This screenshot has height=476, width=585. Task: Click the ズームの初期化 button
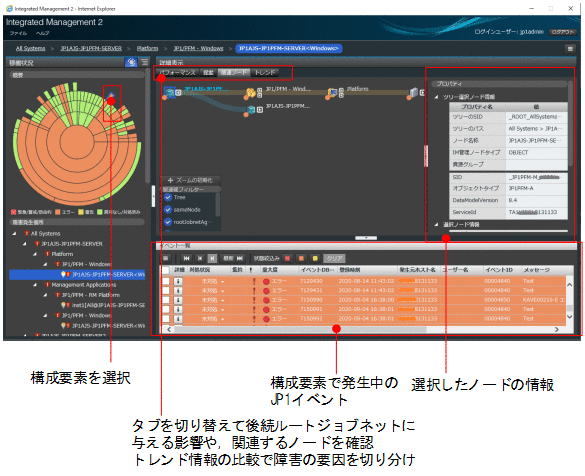(x=191, y=180)
